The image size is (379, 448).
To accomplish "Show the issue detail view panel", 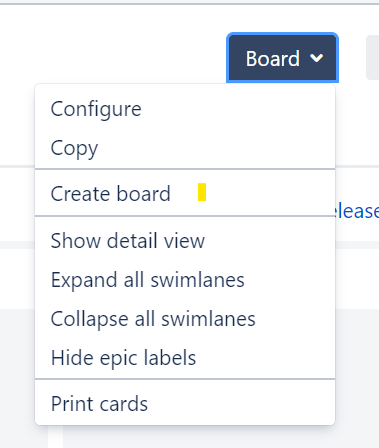I will pos(185,241).
